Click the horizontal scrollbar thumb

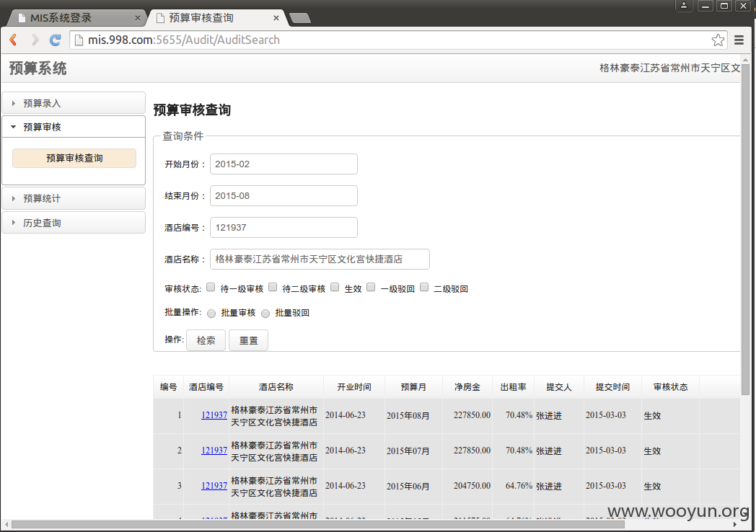317,524
